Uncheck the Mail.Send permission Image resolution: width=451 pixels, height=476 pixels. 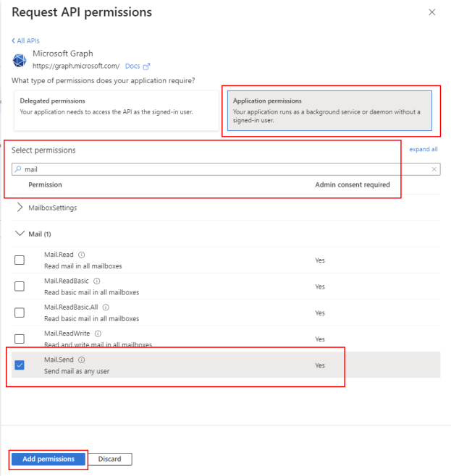20,365
